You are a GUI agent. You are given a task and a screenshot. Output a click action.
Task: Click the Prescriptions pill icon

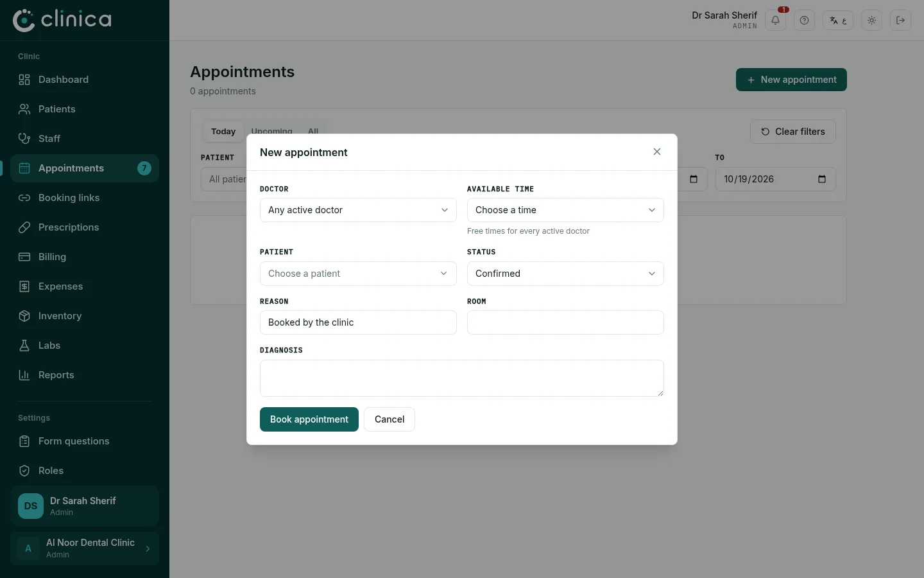tap(24, 227)
